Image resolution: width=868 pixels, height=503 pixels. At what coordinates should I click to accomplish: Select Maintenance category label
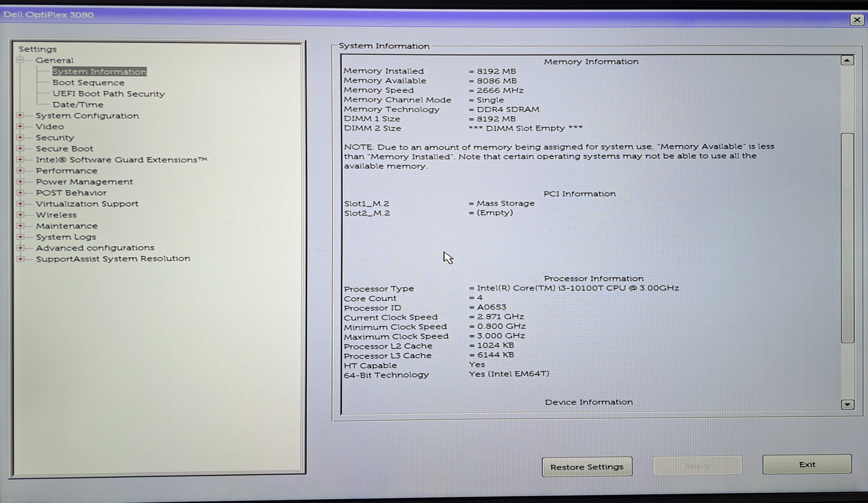point(67,226)
